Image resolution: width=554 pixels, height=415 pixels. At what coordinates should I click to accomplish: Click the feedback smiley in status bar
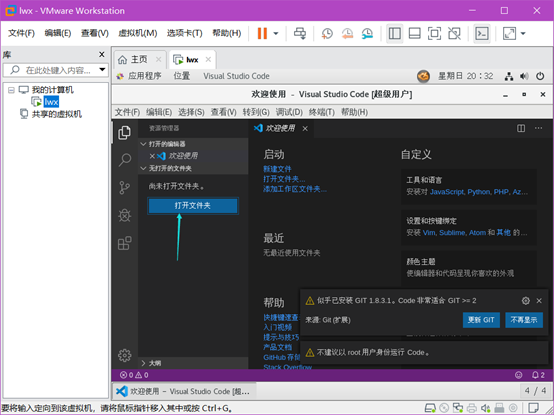coord(518,375)
